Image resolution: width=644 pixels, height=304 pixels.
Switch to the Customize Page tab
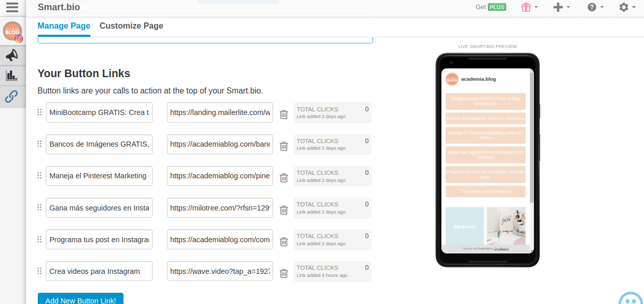[131, 26]
